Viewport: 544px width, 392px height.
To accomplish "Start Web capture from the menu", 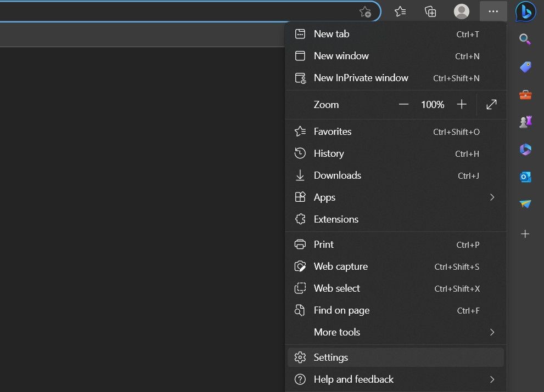I will [395, 266].
